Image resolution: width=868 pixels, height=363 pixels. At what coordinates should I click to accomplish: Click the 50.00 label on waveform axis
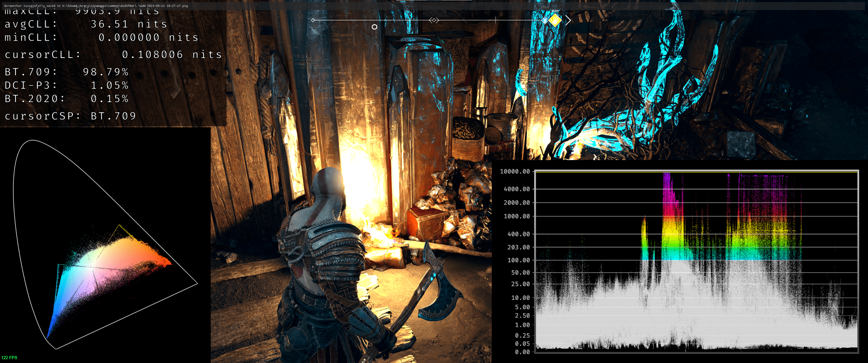(521, 273)
